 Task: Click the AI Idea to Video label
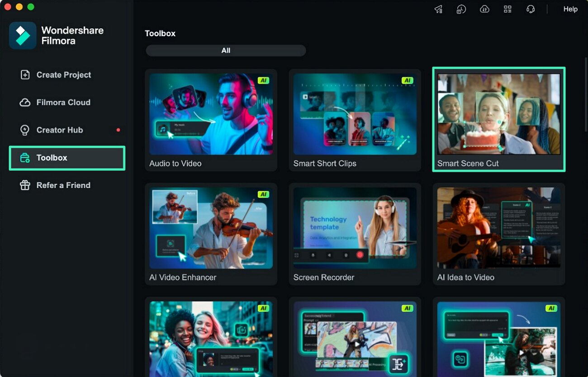[x=466, y=278]
